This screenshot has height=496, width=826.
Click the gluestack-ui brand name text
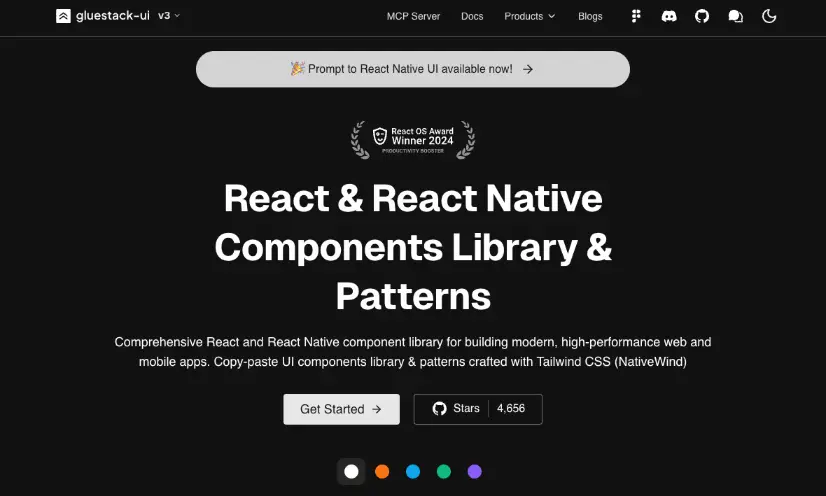coord(113,16)
